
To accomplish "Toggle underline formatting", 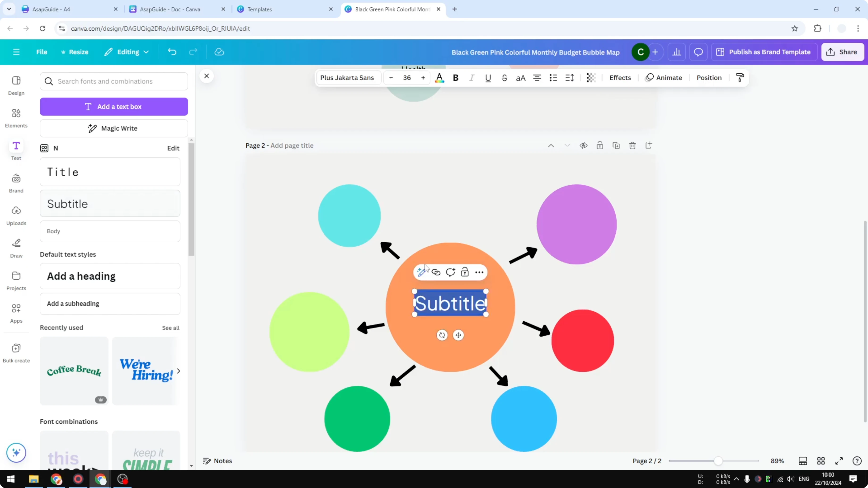I will [488, 78].
